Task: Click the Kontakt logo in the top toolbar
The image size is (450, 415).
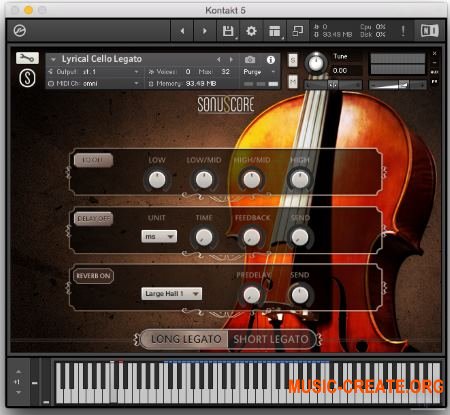Action: (20, 31)
